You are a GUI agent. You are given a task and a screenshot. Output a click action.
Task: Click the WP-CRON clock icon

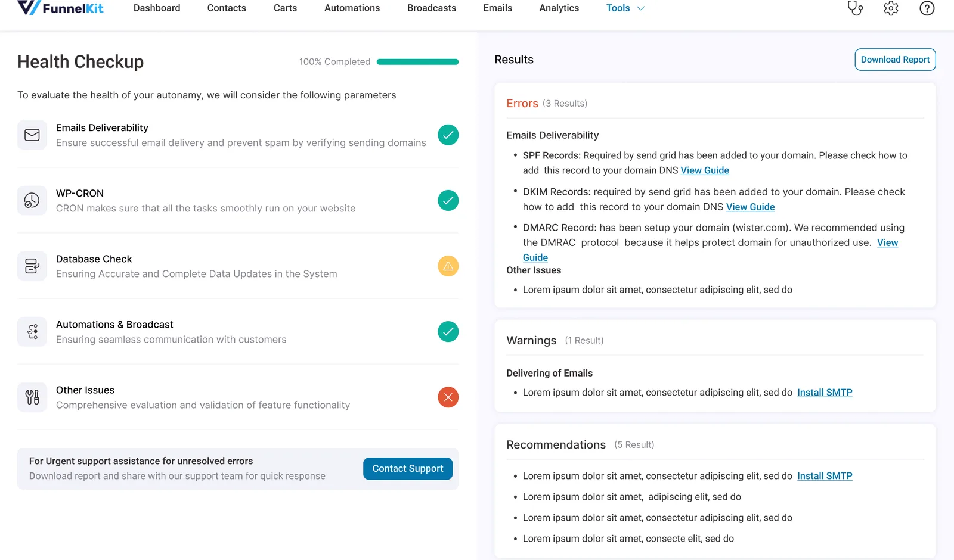[x=32, y=201]
